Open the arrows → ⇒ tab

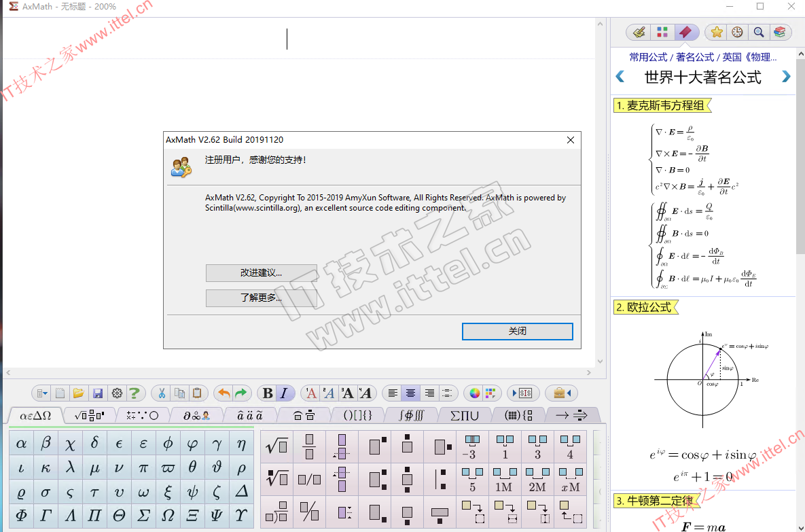point(571,415)
